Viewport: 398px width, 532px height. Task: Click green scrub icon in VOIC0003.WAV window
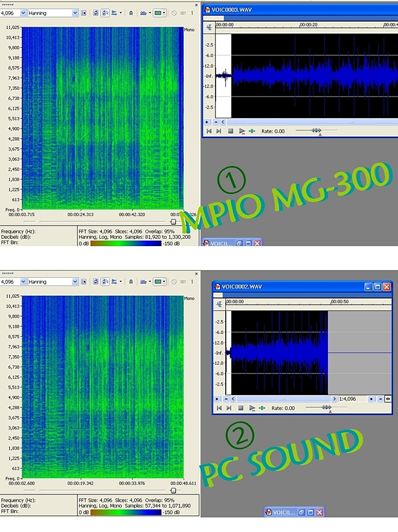pos(252,131)
